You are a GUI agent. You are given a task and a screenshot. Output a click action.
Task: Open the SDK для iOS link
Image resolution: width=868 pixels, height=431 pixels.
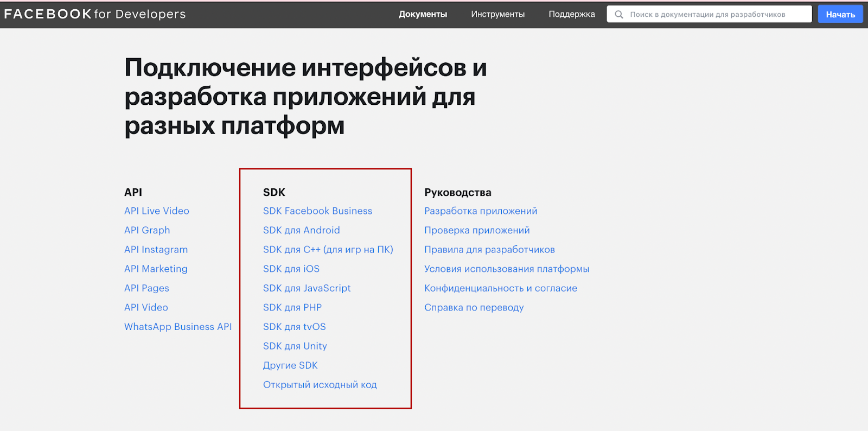(x=291, y=269)
